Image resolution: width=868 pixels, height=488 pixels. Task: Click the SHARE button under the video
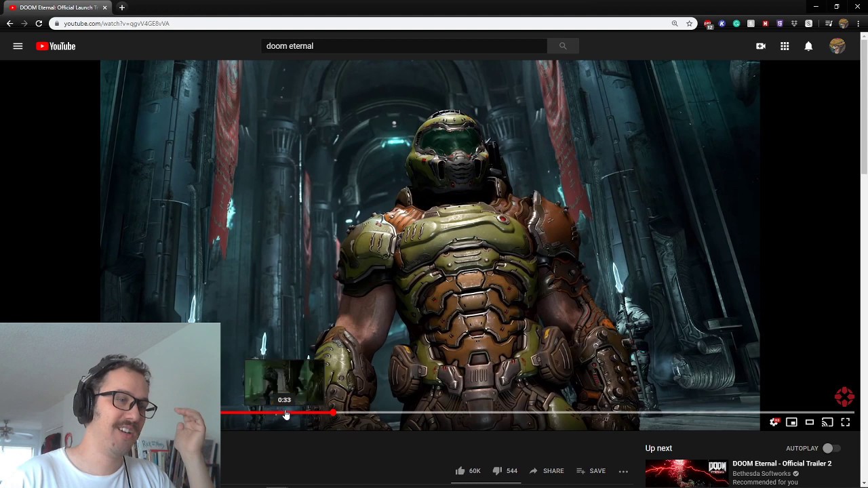tap(546, 470)
